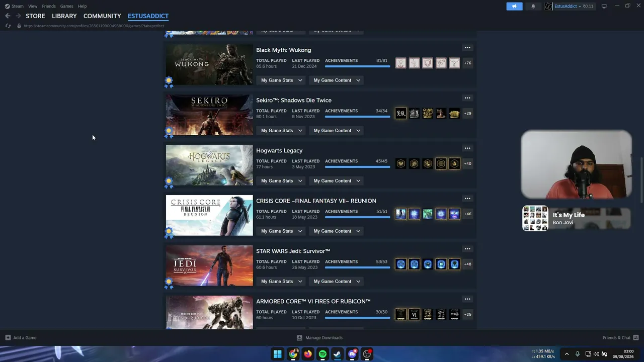Click the steamcommunity URL address field
Image resolution: width=644 pixels, height=362 pixels.
point(94,26)
